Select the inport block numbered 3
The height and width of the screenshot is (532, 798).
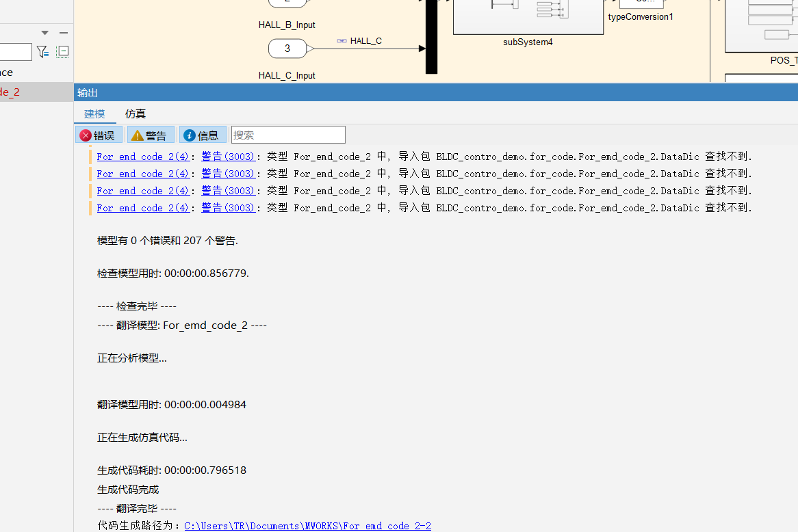pos(287,49)
